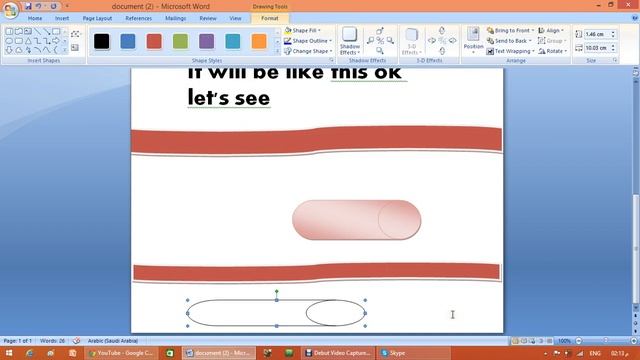The width and height of the screenshot is (640, 360).
Task: Open the Rotate menu
Action: 553,51
